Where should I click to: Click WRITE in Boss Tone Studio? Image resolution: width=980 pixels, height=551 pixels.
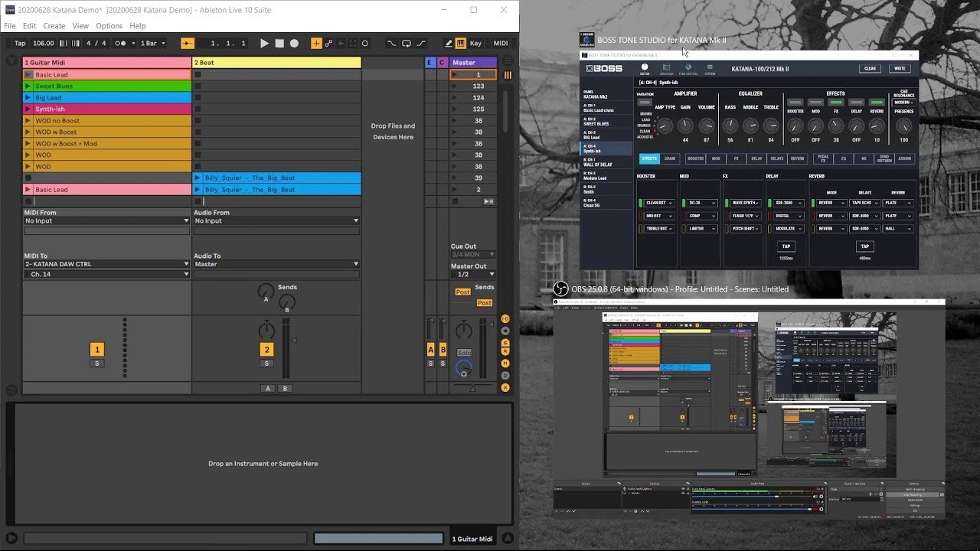click(900, 68)
